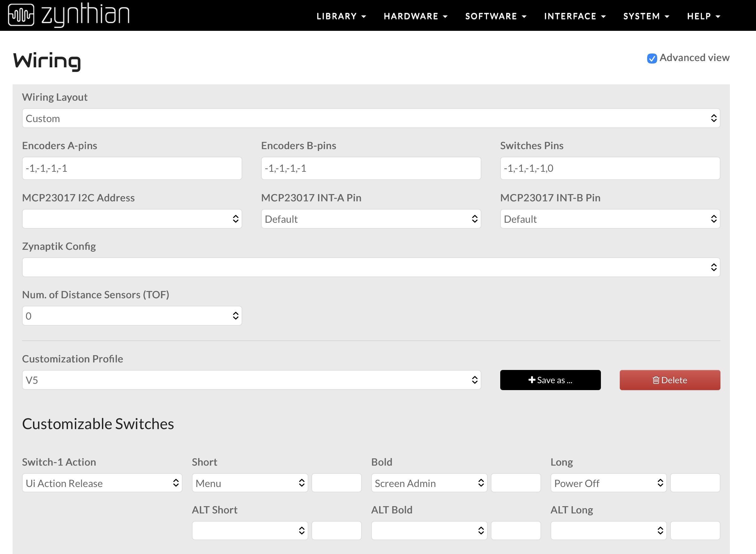Click the Encoders A-pins input field

pos(132,168)
